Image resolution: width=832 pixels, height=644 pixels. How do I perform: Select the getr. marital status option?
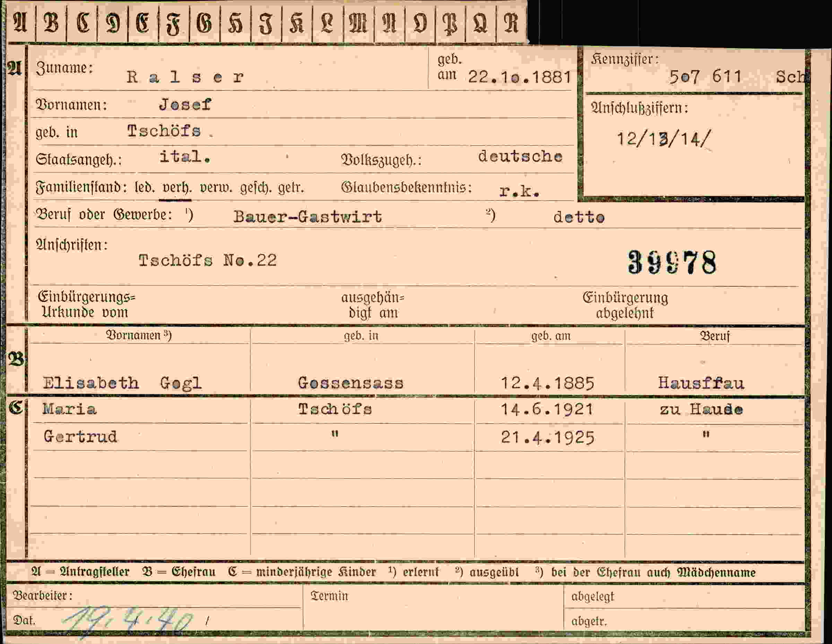[x=291, y=188]
